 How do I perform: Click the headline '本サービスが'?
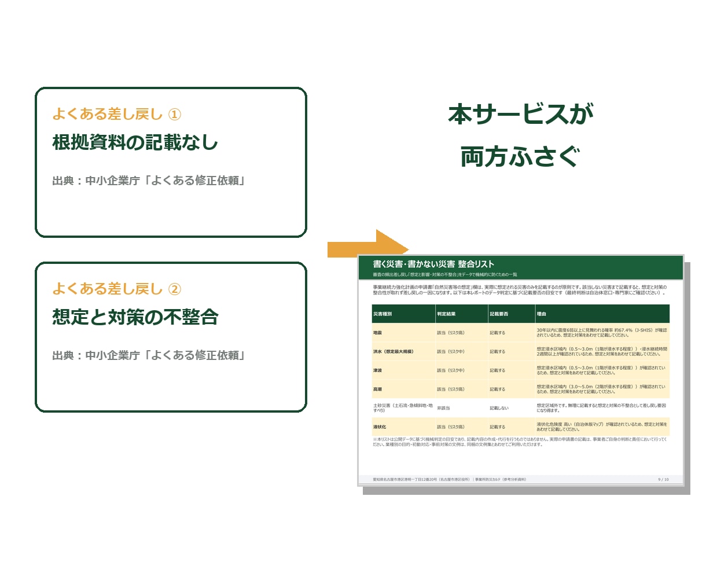(x=521, y=114)
